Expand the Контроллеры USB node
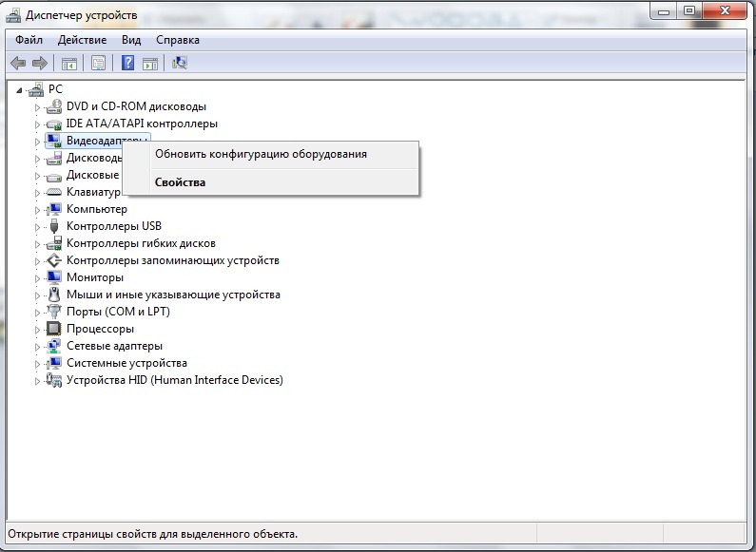 tap(37, 227)
